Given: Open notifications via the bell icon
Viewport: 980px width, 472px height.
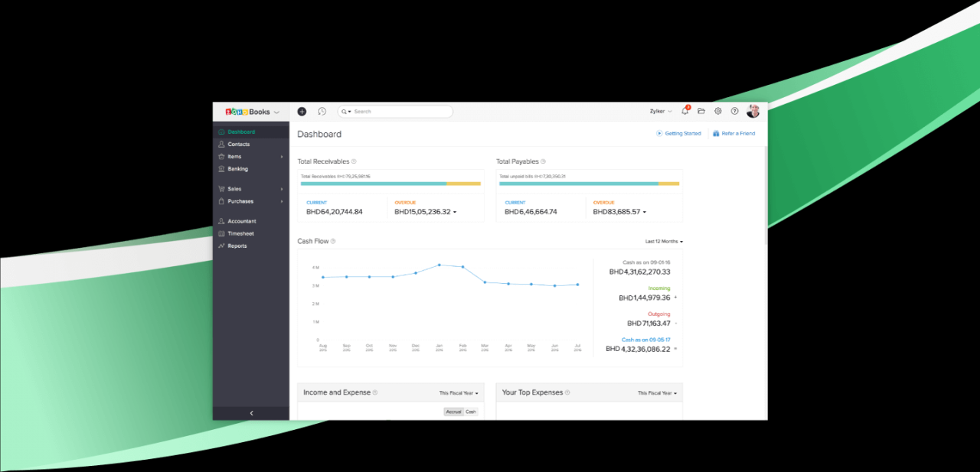Looking at the screenshot, I should tap(684, 111).
